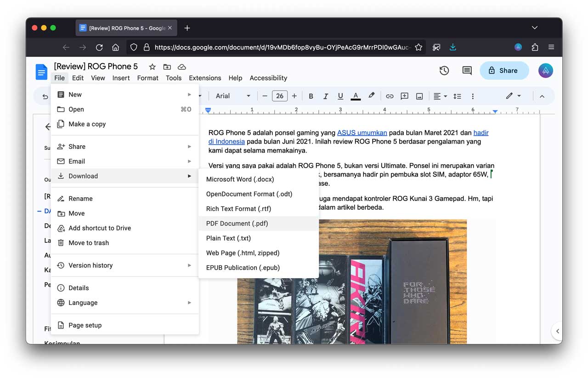Download as Microsoft Word (.docx)

coord(259,179)
